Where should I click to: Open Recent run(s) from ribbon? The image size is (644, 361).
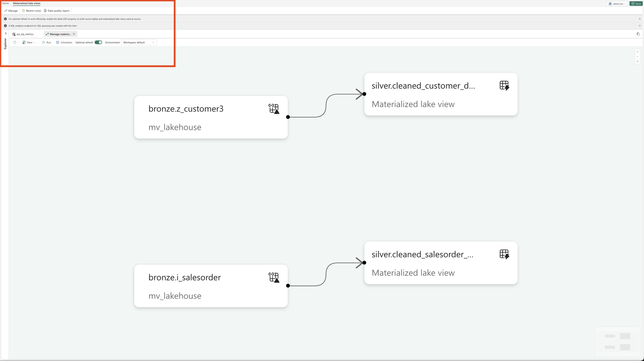click(x=31, y=11)
